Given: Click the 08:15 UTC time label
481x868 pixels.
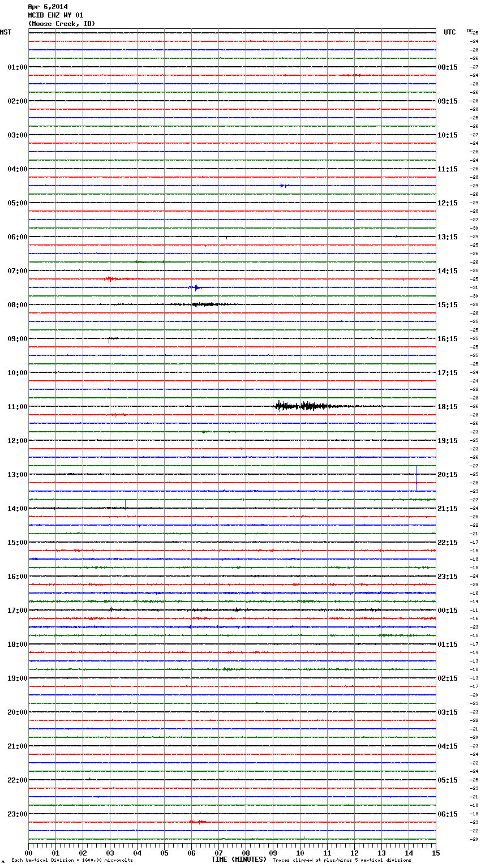Looking at the screenshot, I should click(448, 67).
